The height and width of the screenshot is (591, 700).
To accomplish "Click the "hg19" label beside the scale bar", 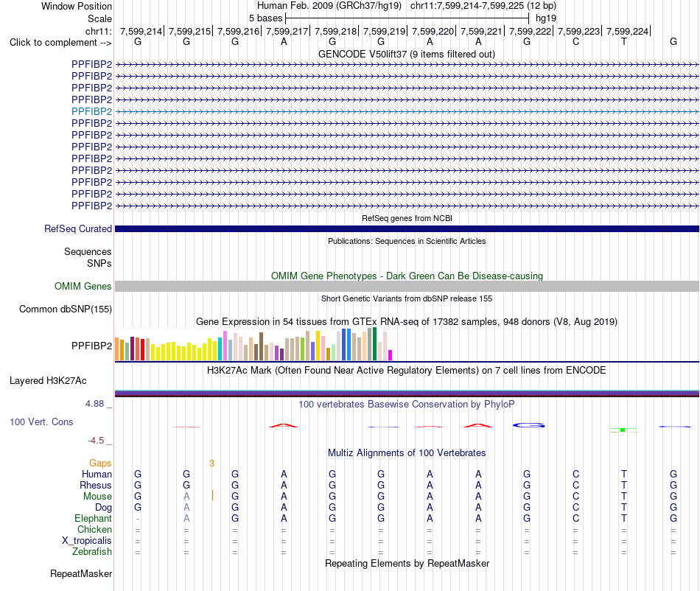I will 546,18.
